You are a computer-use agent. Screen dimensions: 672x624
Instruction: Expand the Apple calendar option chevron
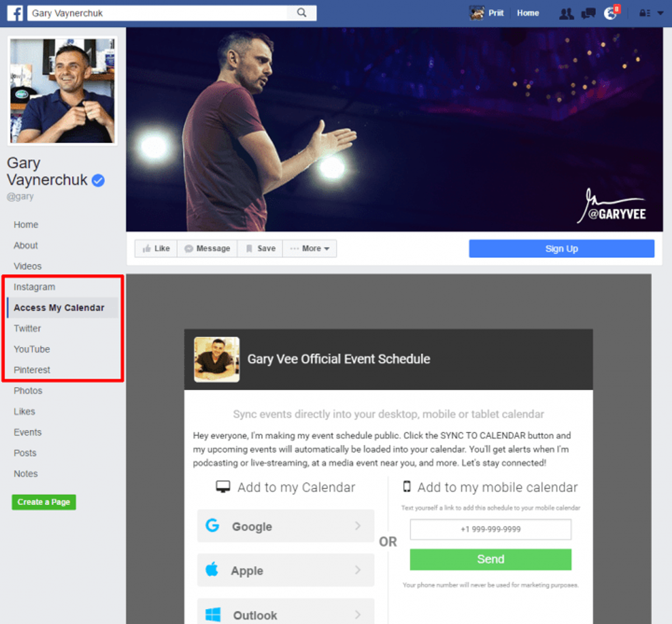(358, 570)
